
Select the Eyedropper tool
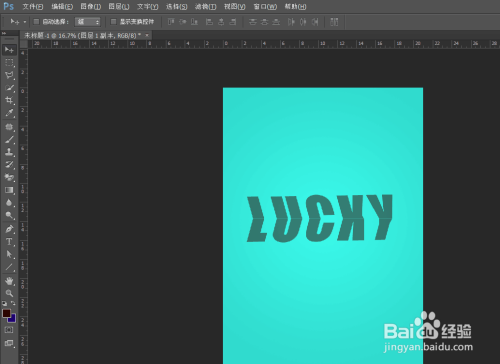pyautogui.click(x=9, y=113)
